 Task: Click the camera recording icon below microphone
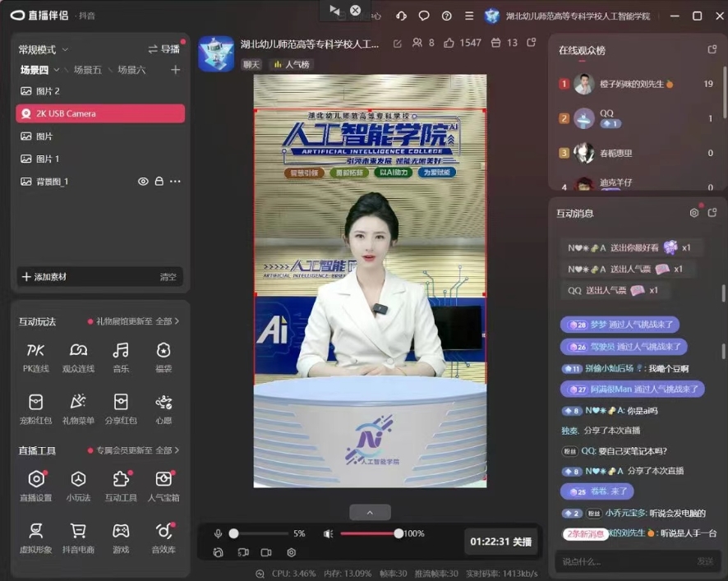pos(266,552)
